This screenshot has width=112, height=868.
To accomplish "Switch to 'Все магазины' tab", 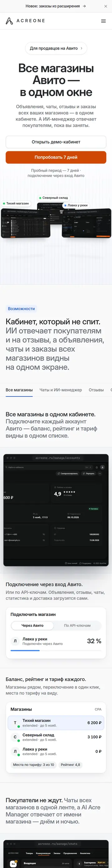I will click(x=19, y=390).
